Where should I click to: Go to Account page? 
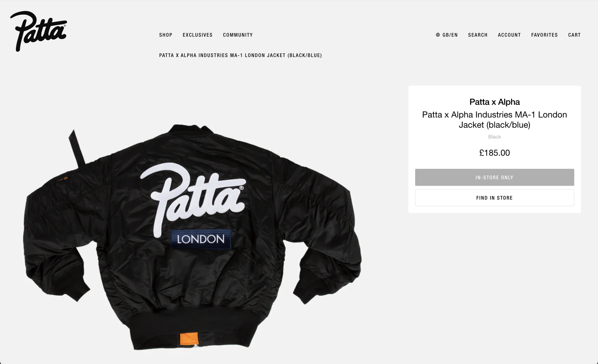(509, 35)
